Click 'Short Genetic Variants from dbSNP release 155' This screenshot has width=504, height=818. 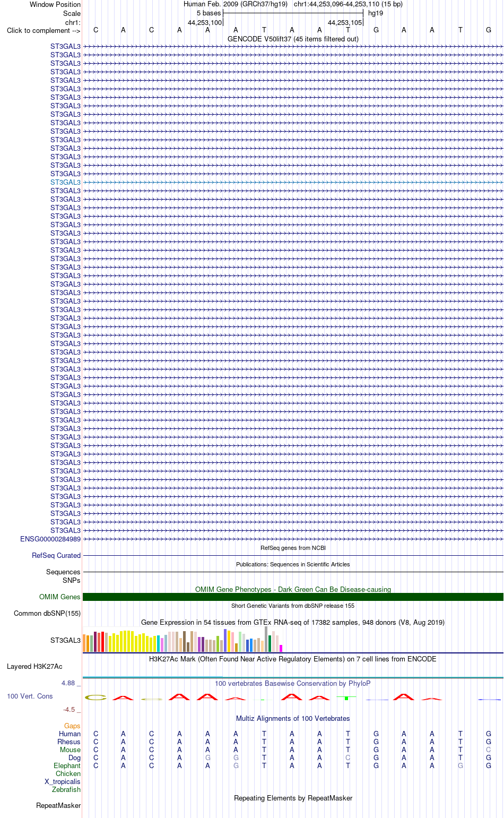click(293, 606)
